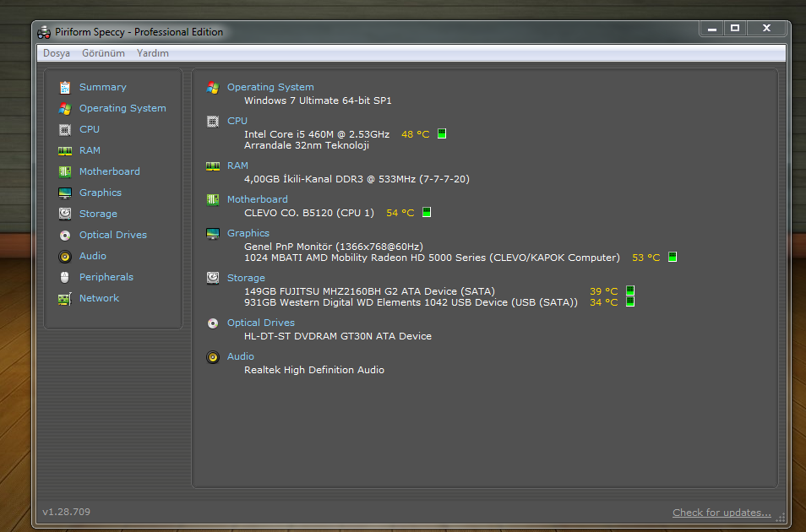The height and width of the screenshot is (532, 806).
Task: Open Peripherals in the sidebar
Action: pyautogui.click(x=106, y=277)
